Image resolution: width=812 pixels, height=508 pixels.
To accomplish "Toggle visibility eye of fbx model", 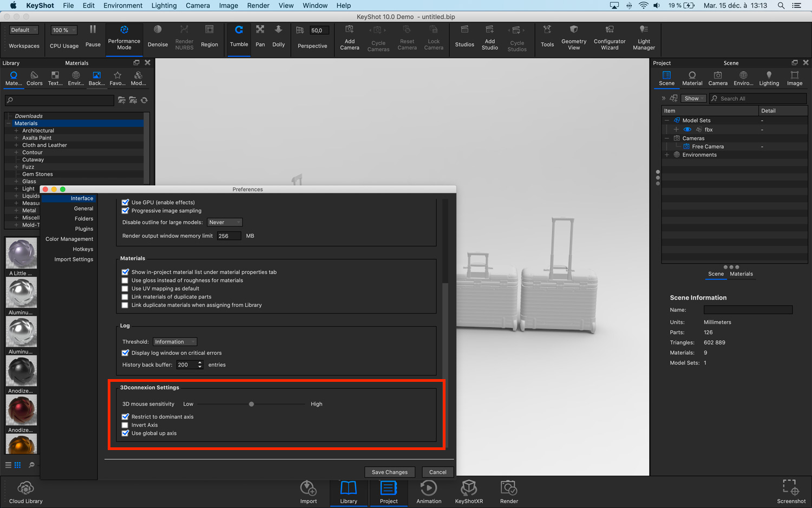I will (x=687, y=129).
